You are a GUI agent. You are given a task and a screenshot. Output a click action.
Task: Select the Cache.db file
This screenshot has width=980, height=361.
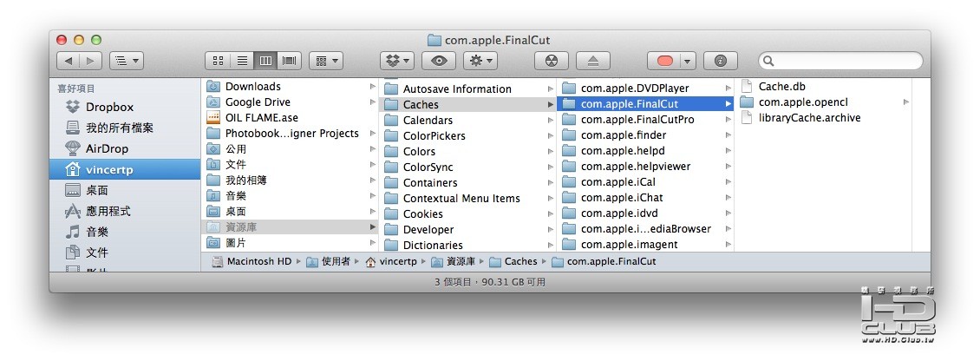tap(824, 86)
